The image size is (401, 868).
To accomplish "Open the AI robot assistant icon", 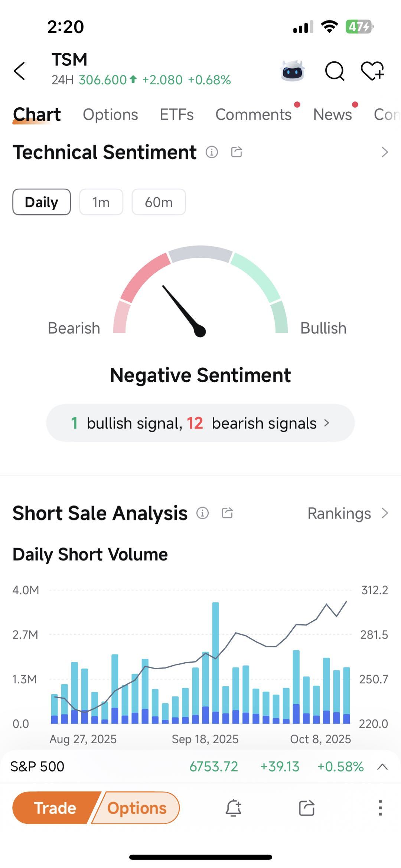I will click(x=293, y=71).
